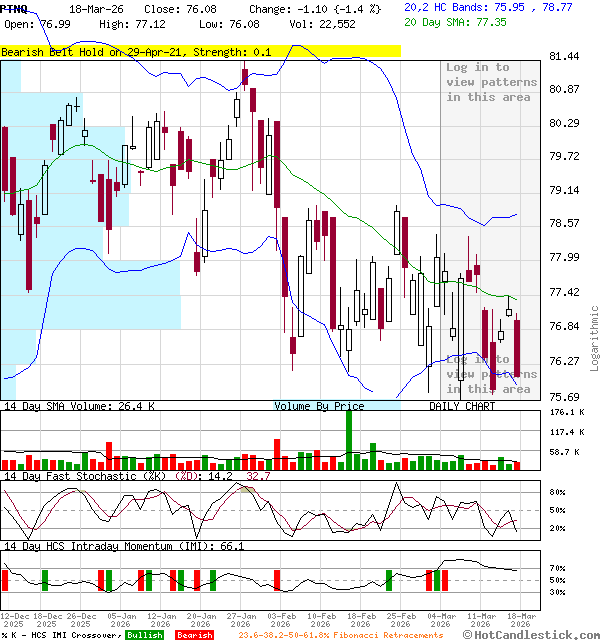Viewport: 600px width, 640px height.
Task: Click the 20,2 HC Bands legend
Action: pyautogui.click(x=488, y=7)
